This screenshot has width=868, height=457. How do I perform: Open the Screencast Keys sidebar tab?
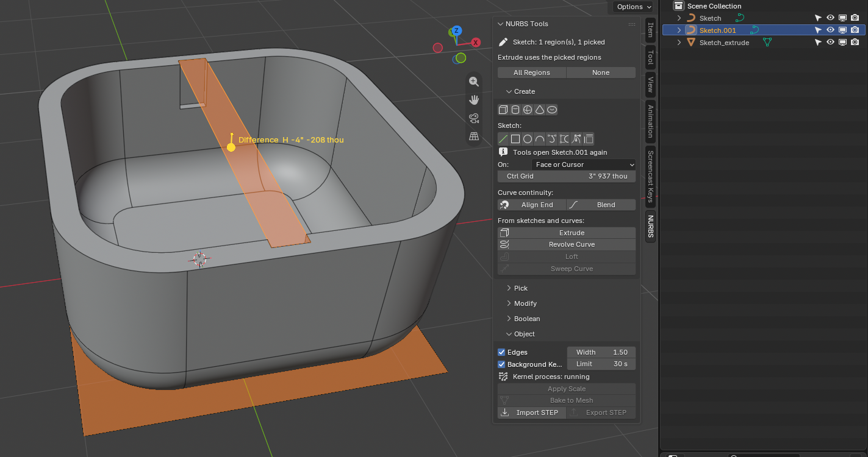(650, 177)
